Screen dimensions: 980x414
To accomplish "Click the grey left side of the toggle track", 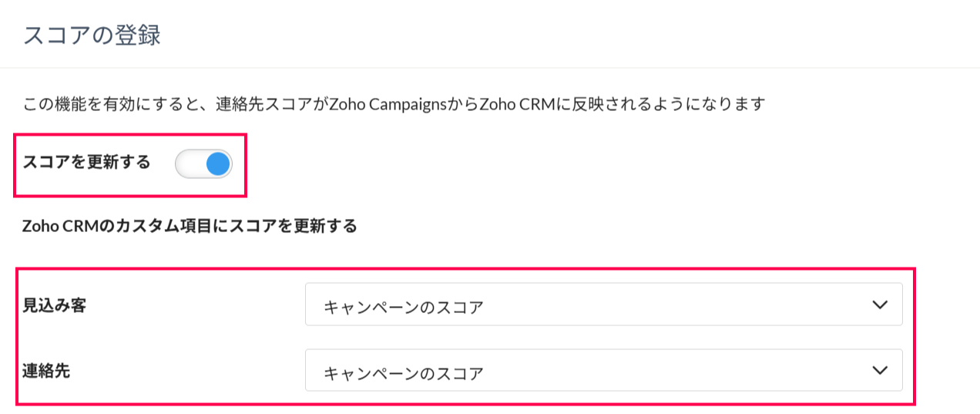I will [188, 163].
